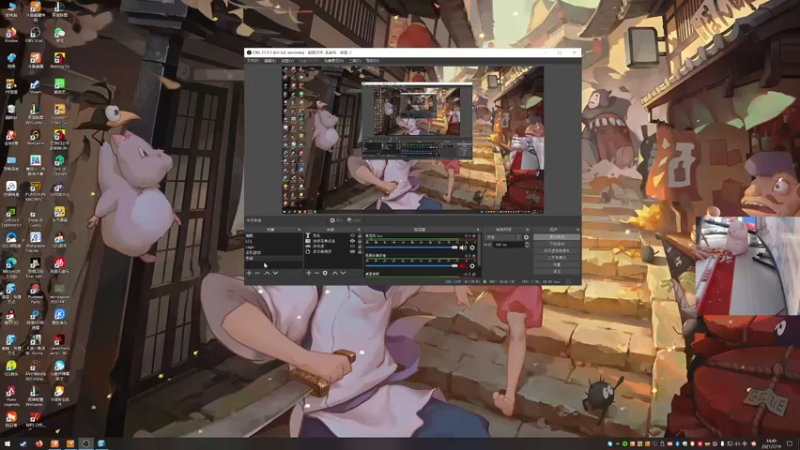This screenshot has width=800, height=450.
Task: Move the selected source down
Action: [343, 273]
